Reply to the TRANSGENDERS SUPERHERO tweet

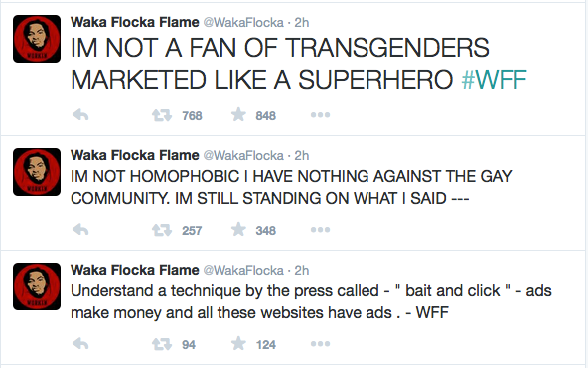(x=80, y=115)
